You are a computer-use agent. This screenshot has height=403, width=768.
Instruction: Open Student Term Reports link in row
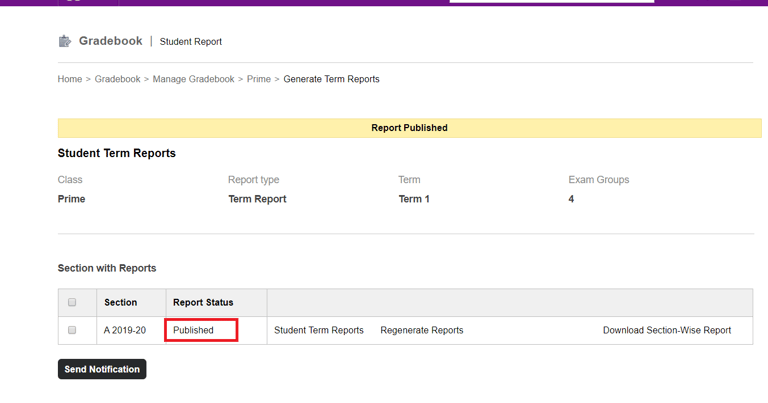click(x=319, y=330)
